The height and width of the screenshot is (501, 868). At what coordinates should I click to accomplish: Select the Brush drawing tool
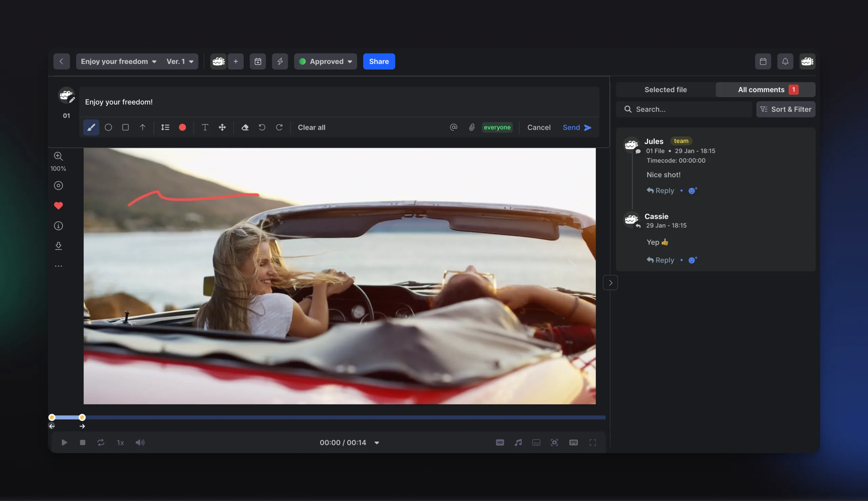tap(91, 127)
